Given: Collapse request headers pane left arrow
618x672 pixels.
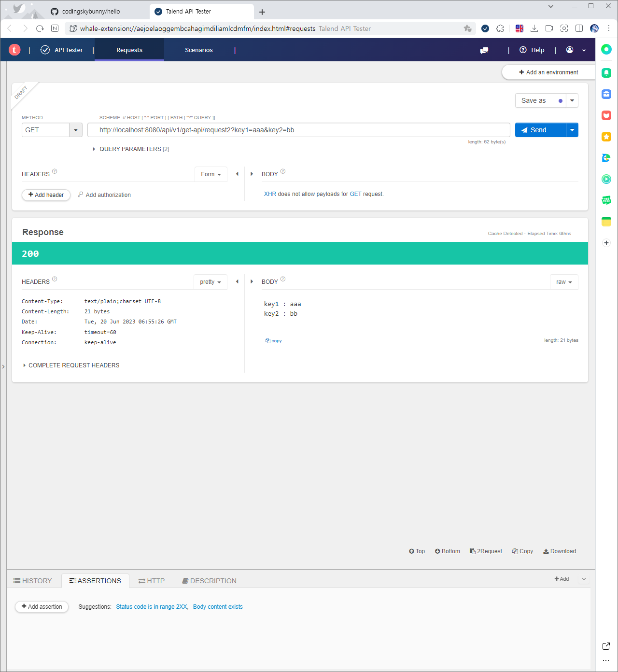Looking at the screenshot, I should pos(237,174).
